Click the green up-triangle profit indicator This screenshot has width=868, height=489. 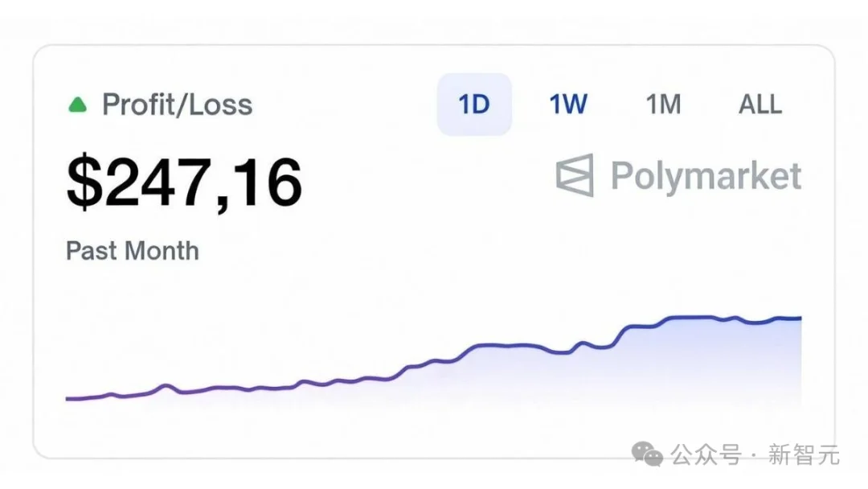[x=76, y=104]
